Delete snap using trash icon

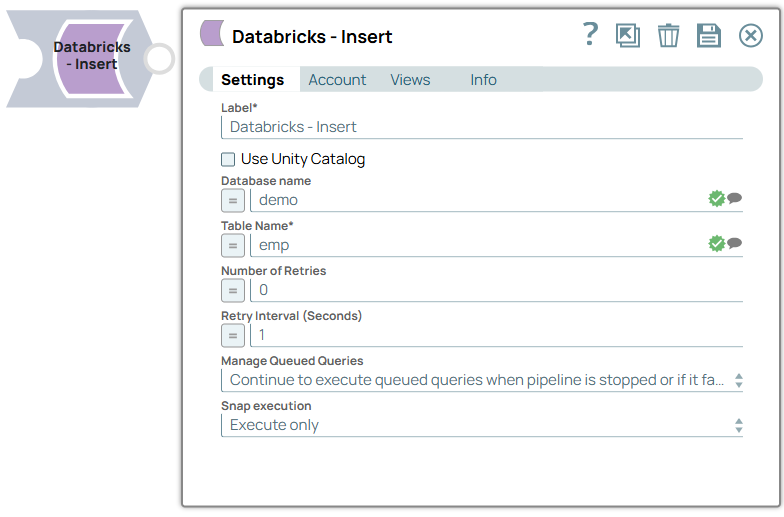(668, 36)
